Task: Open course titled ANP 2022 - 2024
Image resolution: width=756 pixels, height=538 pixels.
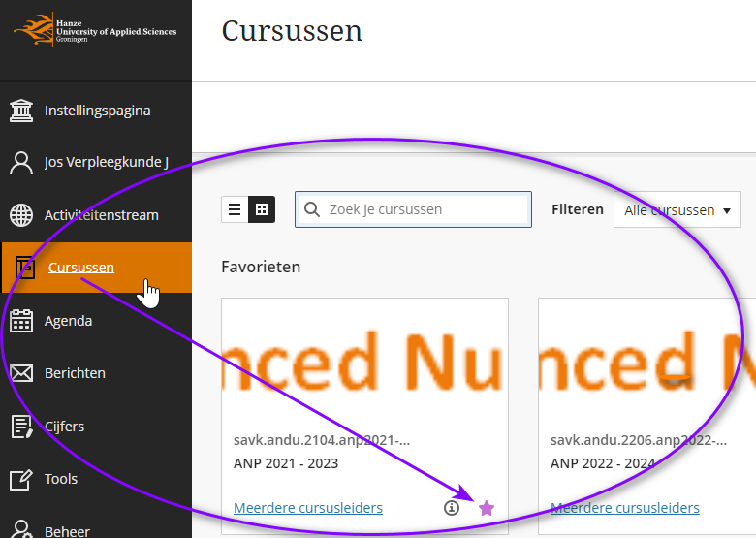Action: [603, 463]
